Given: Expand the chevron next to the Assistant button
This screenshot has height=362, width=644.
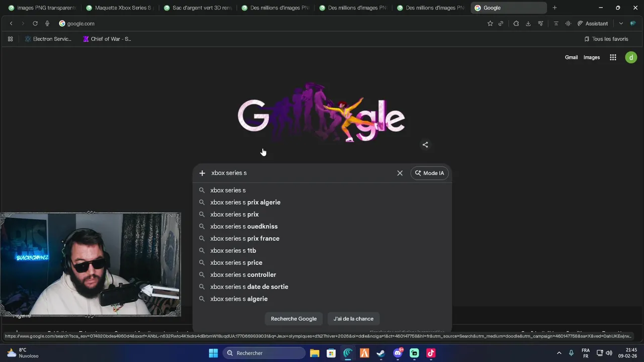Looking at the screenshot, I should point(621,24).
